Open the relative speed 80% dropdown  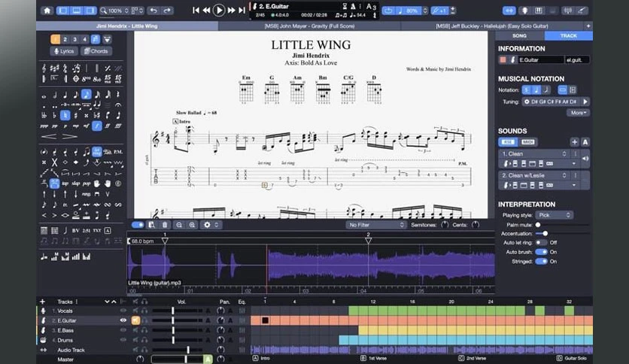pos(412,11)
